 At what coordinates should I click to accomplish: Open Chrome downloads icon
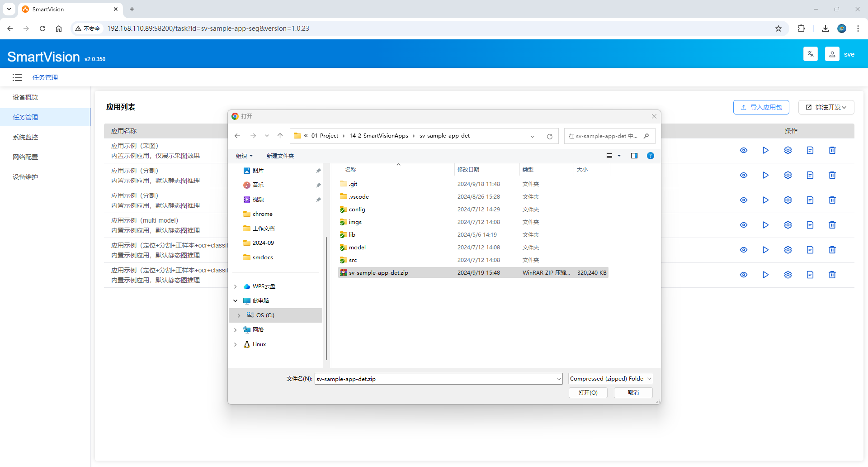click(826, 29)
